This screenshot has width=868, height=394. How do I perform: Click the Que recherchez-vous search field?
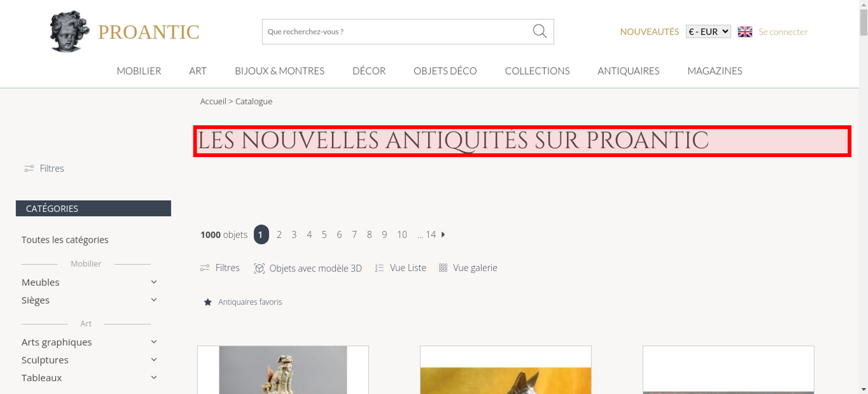pyautogui.click(x=397, y=32)
